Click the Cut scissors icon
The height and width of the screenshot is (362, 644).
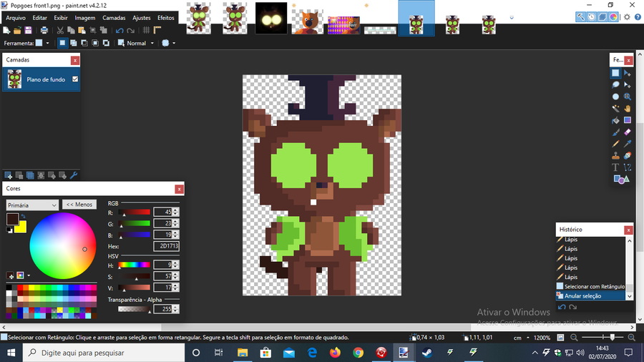(60, 30)
